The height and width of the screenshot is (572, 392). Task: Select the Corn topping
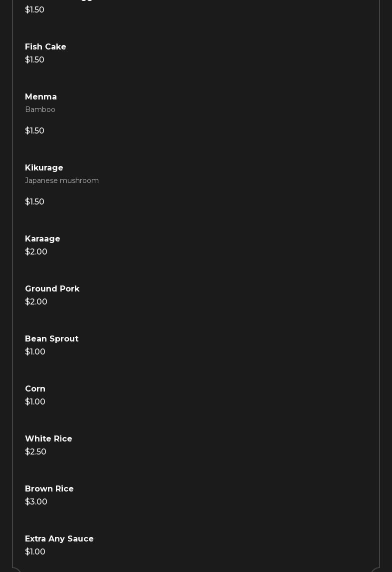click(x=35, y=389)
